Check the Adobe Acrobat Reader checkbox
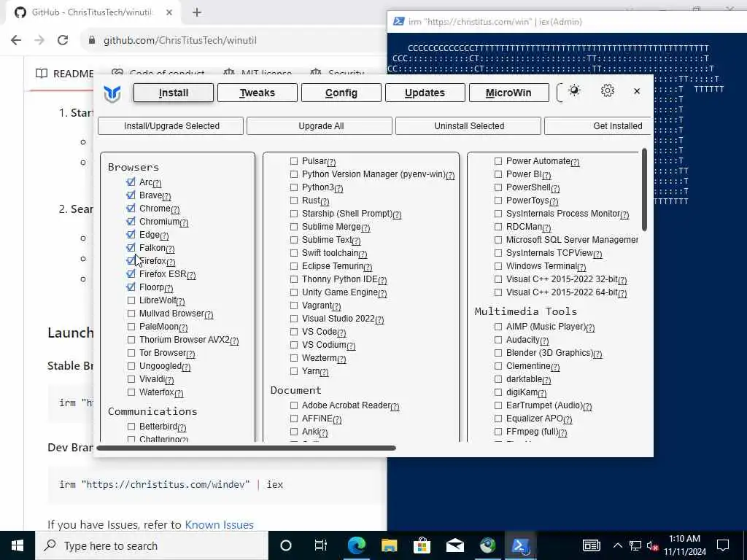This screenshot has height=560, width=747. pos(294,405)
